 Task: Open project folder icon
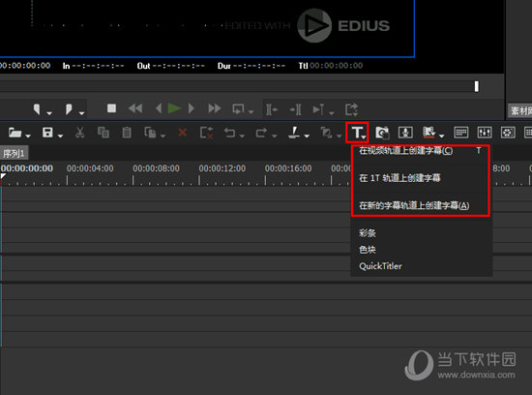[x=15, y=133]
